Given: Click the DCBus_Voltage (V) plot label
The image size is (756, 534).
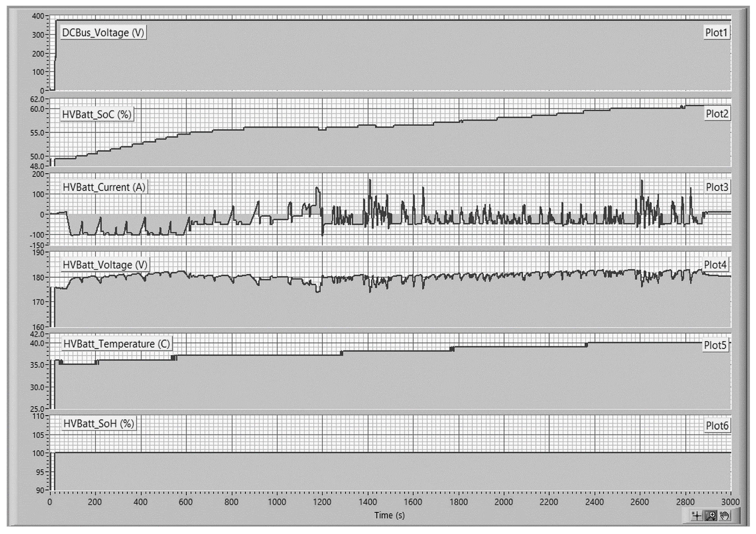Looking at the screenshot, I should [103, 33].
